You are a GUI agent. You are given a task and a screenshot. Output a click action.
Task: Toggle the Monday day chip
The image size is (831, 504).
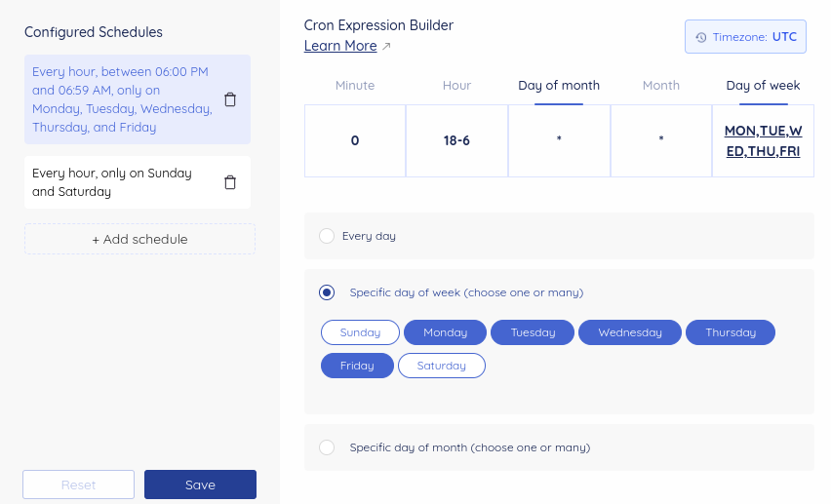(445, 332)
